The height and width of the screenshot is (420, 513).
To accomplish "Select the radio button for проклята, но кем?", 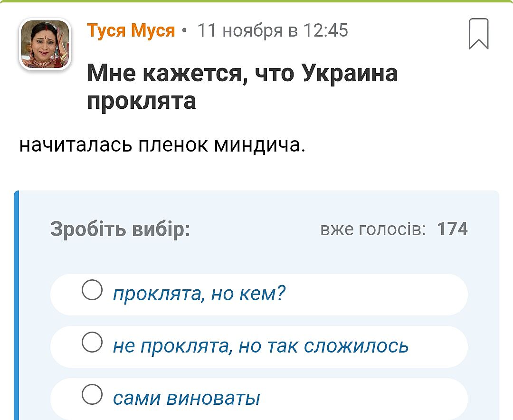I will tap(92, 290).
